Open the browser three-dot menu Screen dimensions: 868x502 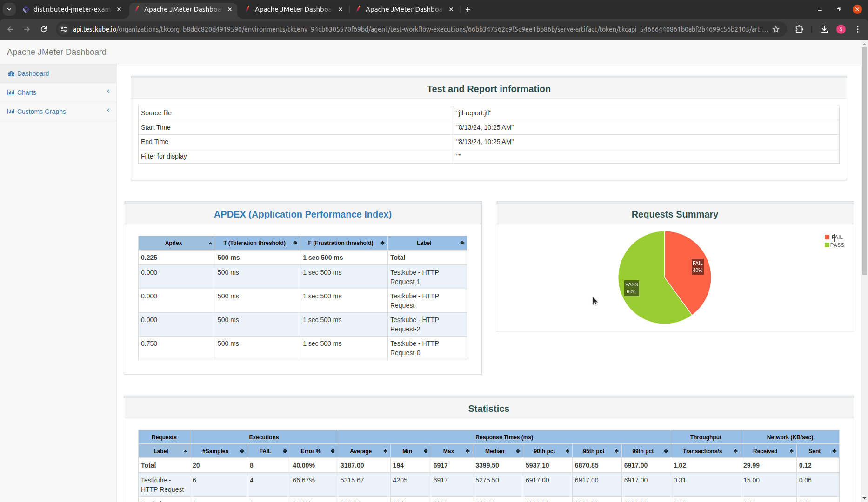[x=859, y=29]
